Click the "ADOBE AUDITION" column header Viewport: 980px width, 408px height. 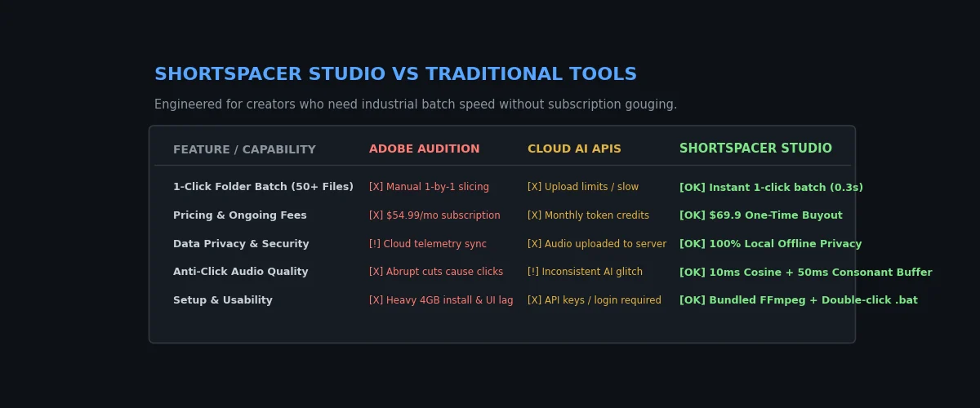[x=425, y=149]
